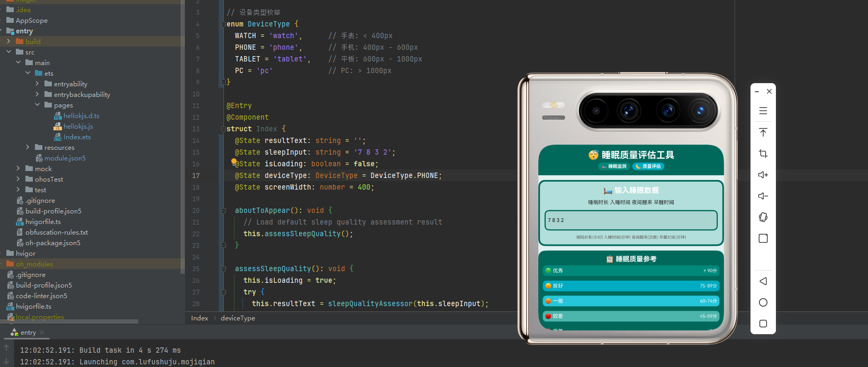Rotate the emulator device screen
Viewport: 868px width, 367px height.
[763, 217]
